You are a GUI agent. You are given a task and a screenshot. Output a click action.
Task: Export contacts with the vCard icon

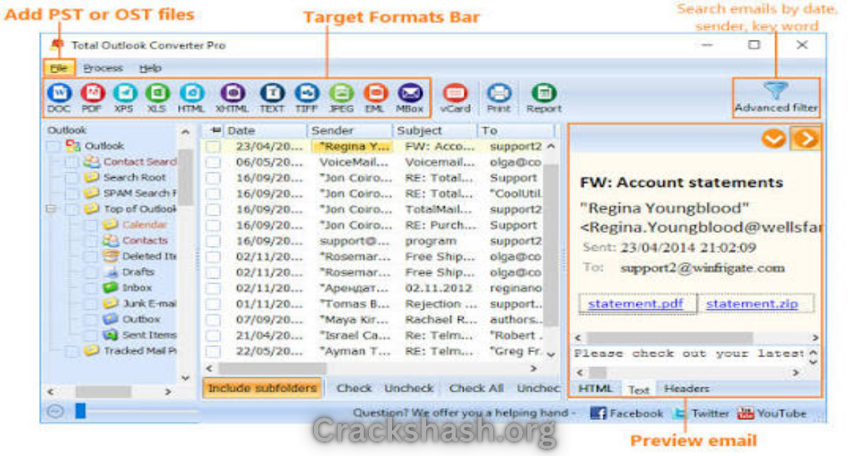click(x=455, y=93)
